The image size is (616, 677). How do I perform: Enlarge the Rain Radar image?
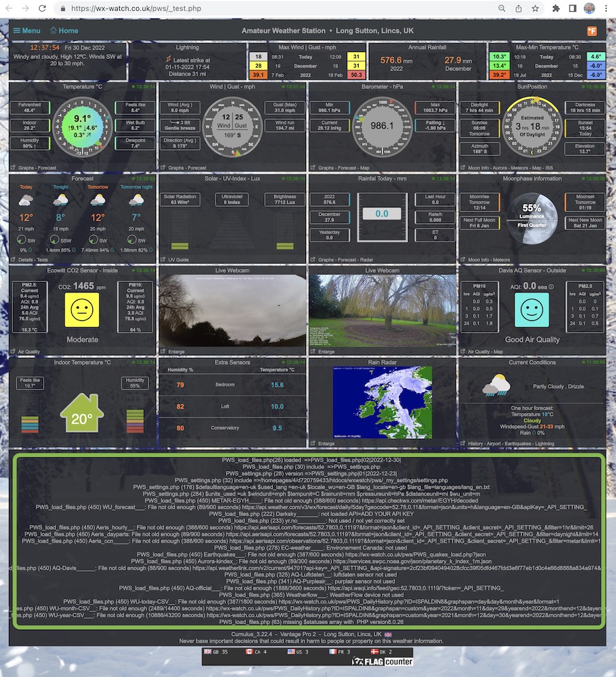[326, 444]
